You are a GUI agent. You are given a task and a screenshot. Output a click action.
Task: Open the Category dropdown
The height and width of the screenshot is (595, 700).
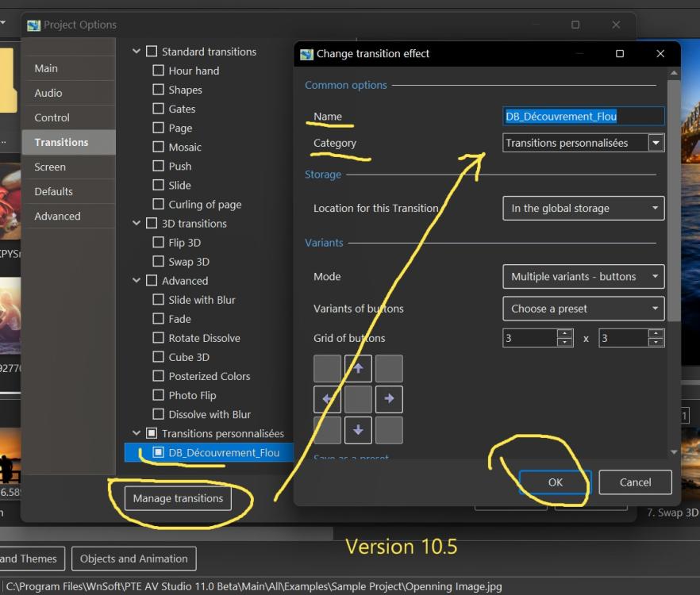656,143
